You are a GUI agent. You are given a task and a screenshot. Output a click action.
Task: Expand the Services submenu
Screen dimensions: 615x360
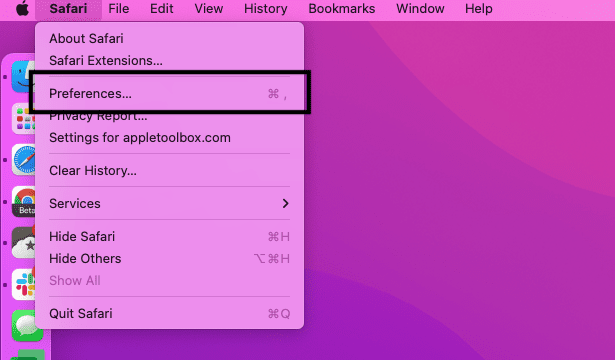pos(169,204)
